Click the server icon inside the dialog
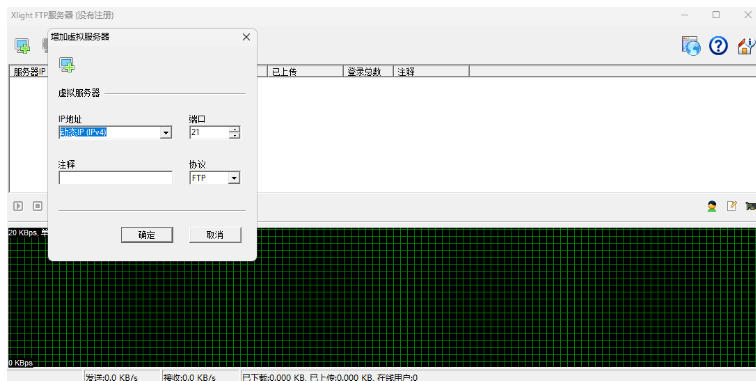 click(x=67, y=65)
